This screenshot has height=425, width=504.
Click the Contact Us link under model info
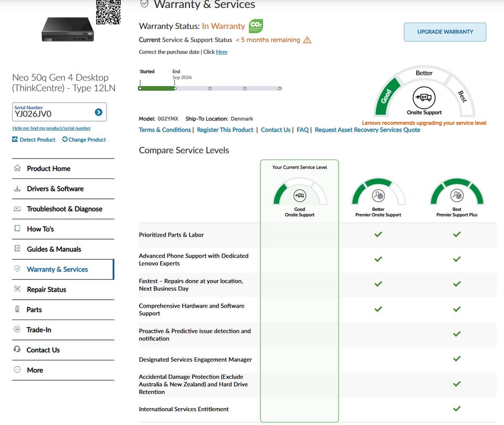276,130
